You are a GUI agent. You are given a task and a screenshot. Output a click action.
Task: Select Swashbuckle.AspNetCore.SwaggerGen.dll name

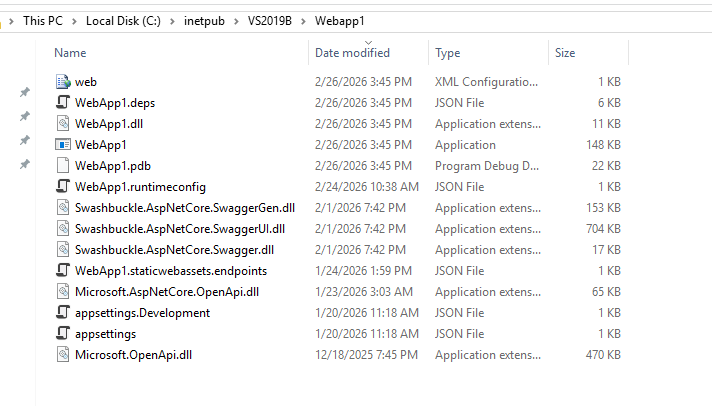[185, 208]
